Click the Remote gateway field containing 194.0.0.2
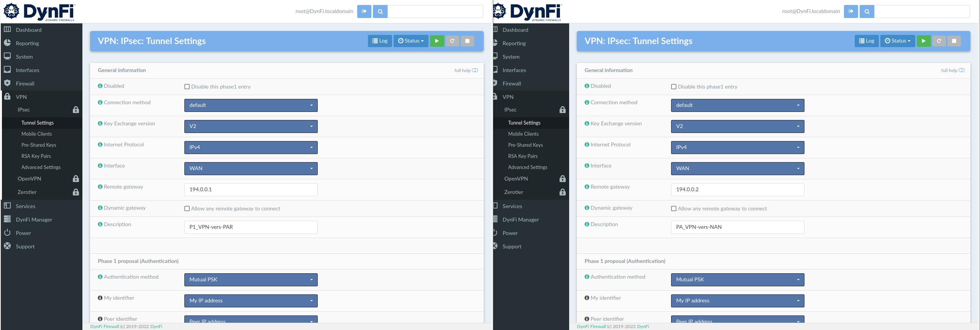 [x=737, y=190]
